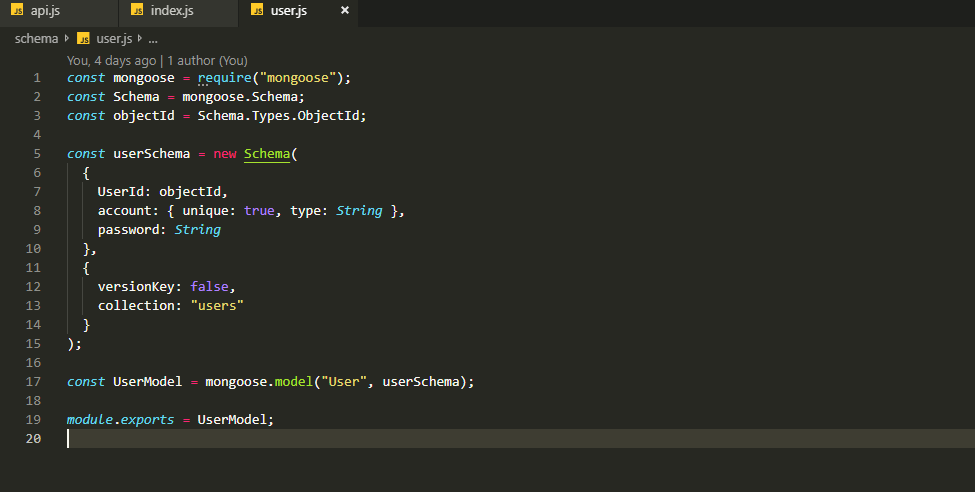Click the JS file icon on api.js tab
The height and width of the screenshot is (492, 975).
click(18, 11)
